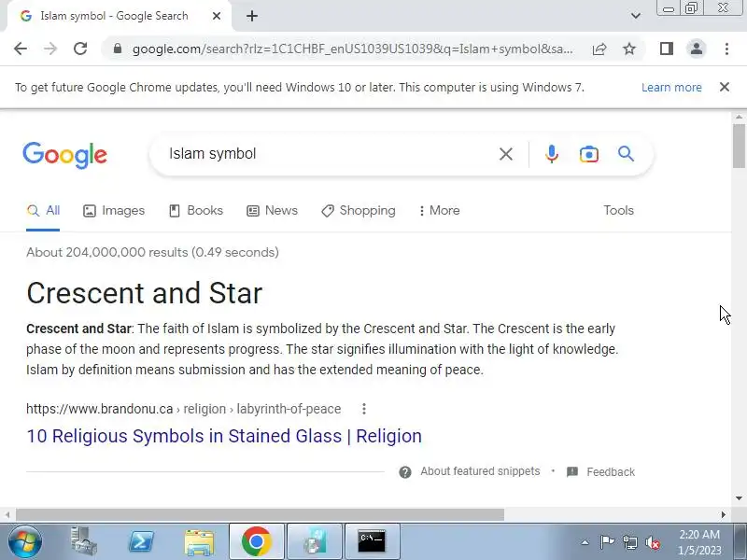
Task: Click the horizontal scrollbar thumb
Action: click(x=260, y=515)
